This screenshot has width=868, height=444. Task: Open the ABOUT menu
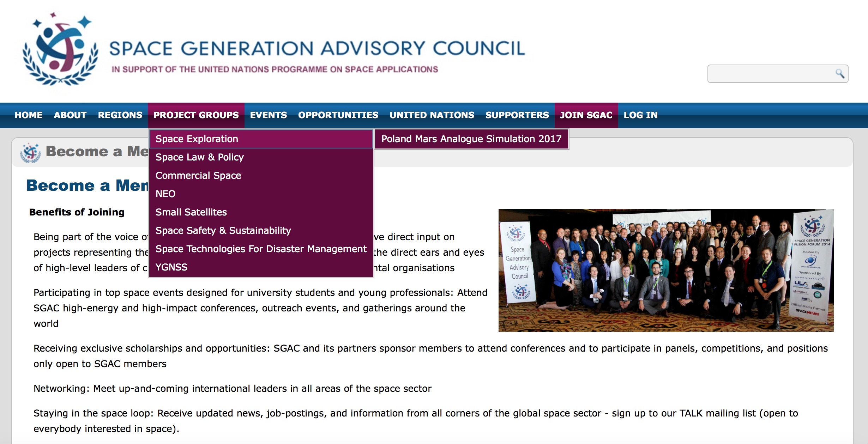pyautogui.click(x=70, y=115)
